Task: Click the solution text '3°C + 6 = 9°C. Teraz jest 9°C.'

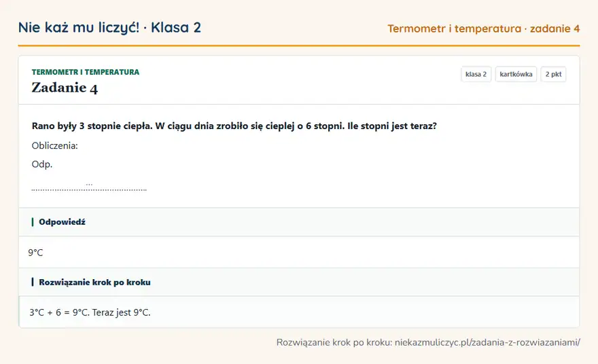Action: tap(90, 312)
